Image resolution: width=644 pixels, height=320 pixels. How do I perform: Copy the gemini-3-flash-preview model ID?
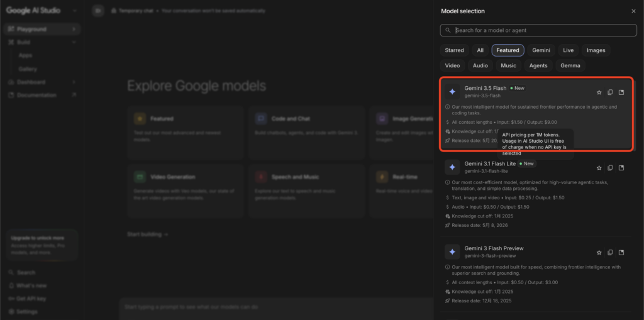(x=610, y=252)
